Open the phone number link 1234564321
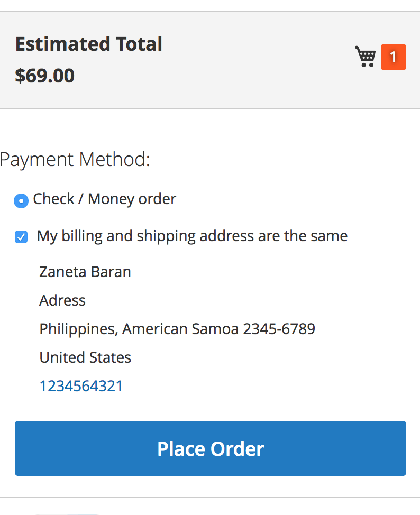 point(81,386)
